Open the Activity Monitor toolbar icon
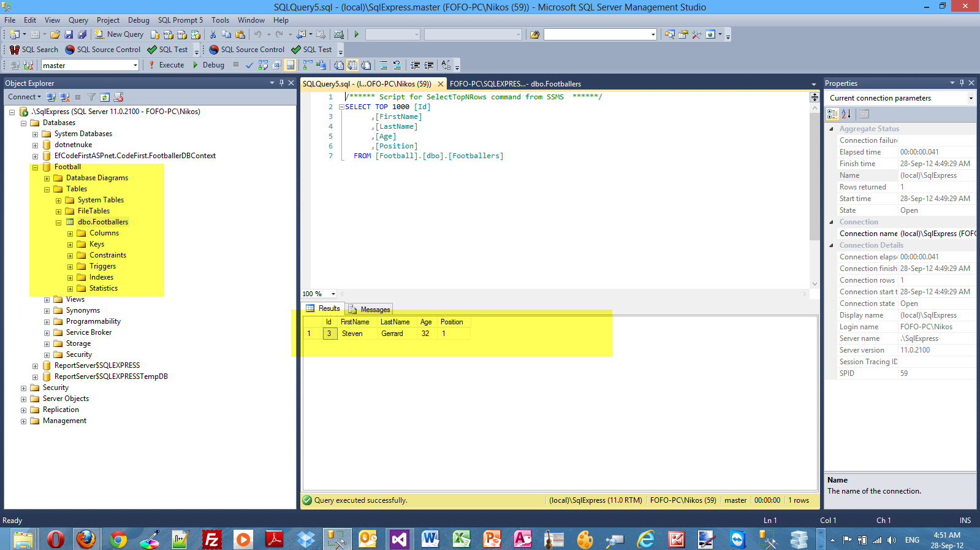The width and height of the screenshot is (980, 550). (x=338, y=34)
